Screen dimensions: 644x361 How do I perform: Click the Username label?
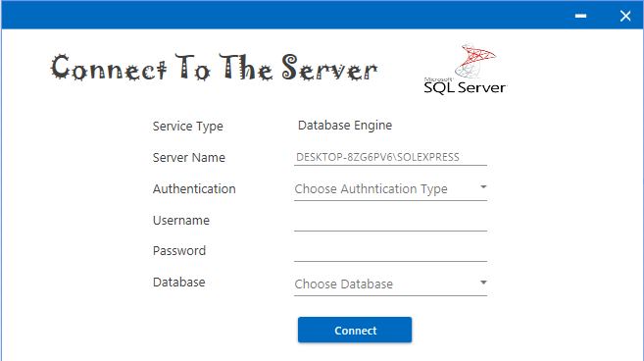click(x=181, y=221)
